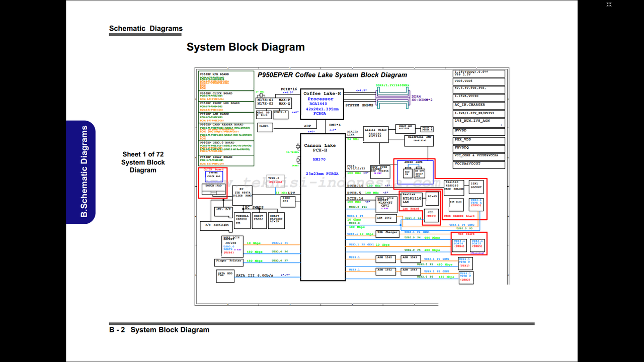Exit full screen using top-right collapse icon
This screenshot has width=644, height=362.
(609, 5)
